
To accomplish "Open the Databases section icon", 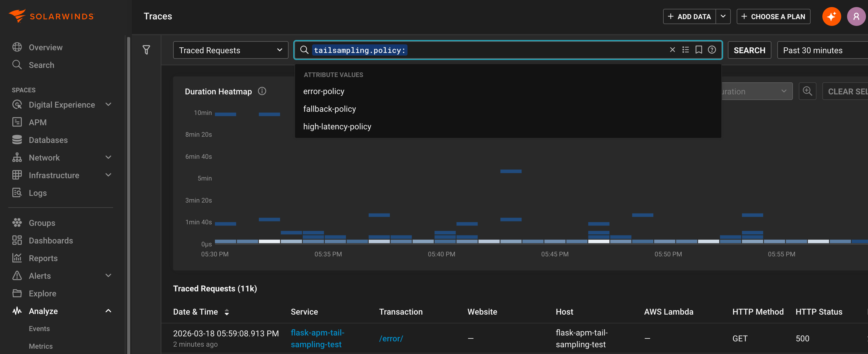I will [x=18, y=140].
